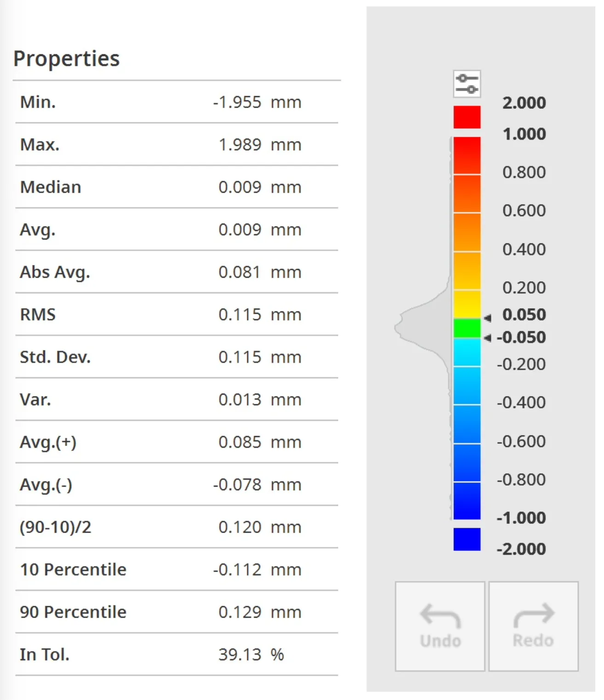The height and width of the screenshot is (700, 604).
Task: Select the Std. Dev. row label
Action: click(55, 357)
